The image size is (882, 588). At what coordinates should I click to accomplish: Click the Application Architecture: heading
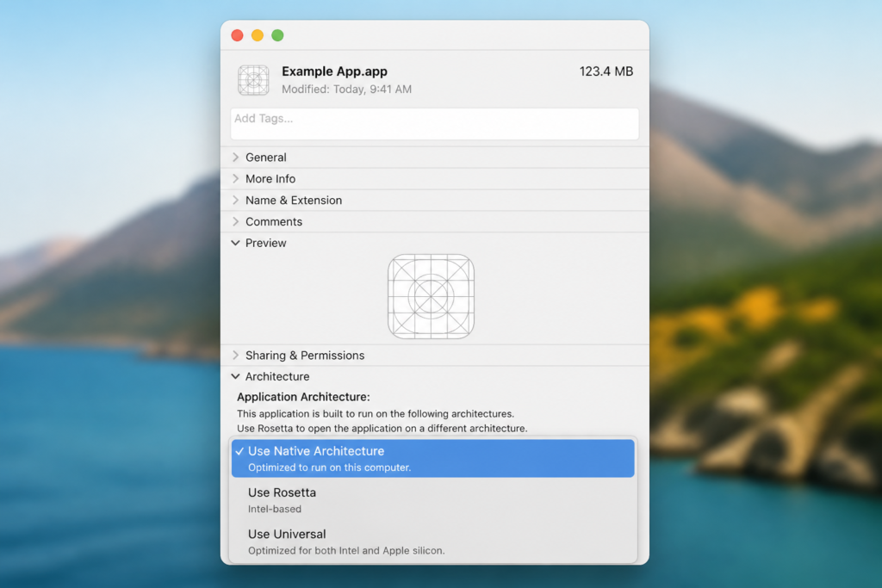pyautogui.click(x=303, y=397)
